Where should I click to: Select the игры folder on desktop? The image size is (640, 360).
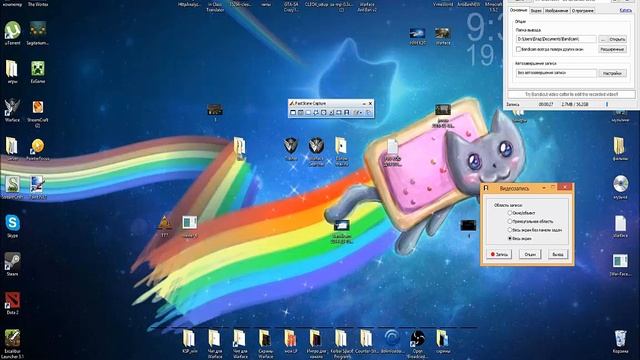click(x=12, y=72)
